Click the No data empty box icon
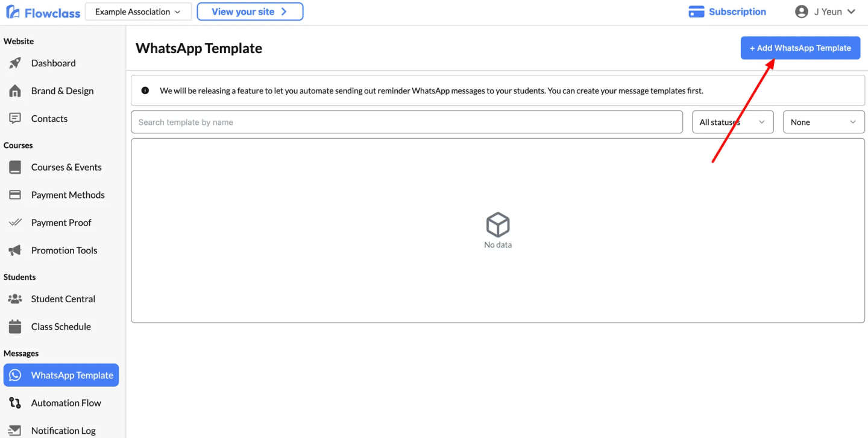 coord(498,224)
